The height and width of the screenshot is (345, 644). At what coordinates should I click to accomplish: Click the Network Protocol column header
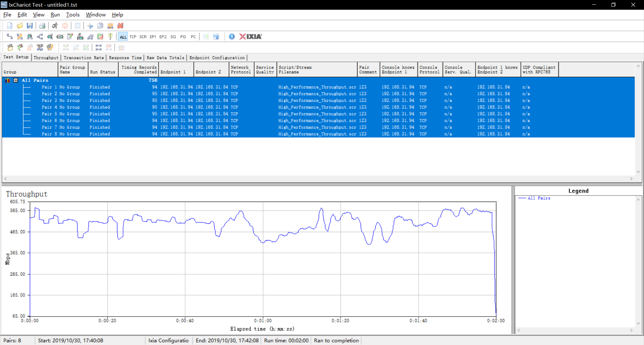pos(241,70)
